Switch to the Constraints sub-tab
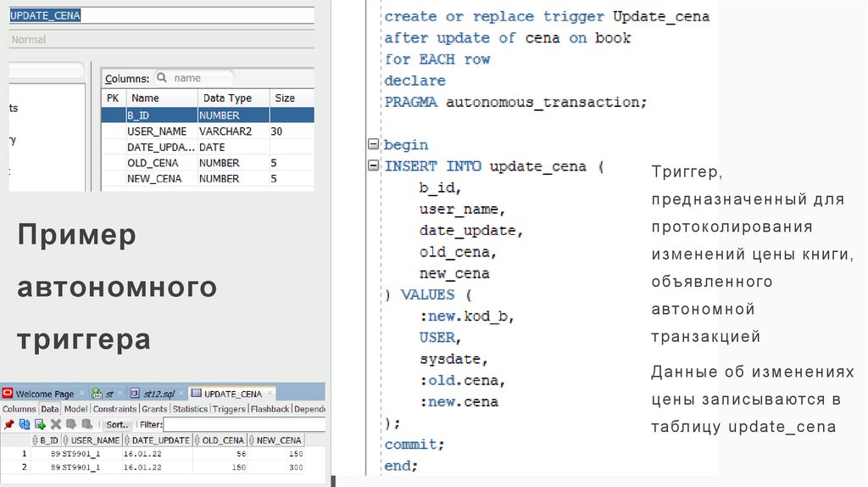Screen dimensions: 868x487 [x=114, y=409]
